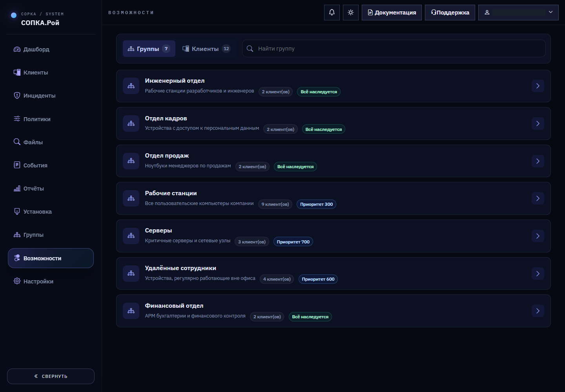Viewport: 565px width, 392px height.
Task: Click Финансовый отдел group icon
Action: tap(131, 311)
